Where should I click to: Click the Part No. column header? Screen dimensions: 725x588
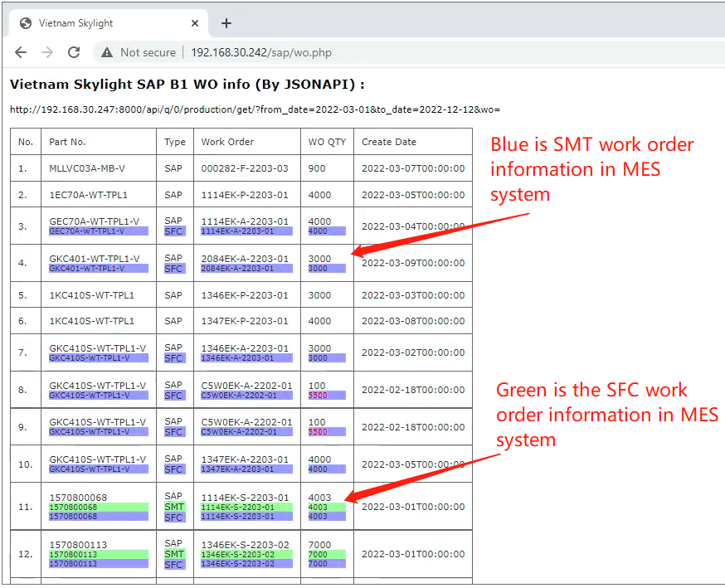[67, 142]
